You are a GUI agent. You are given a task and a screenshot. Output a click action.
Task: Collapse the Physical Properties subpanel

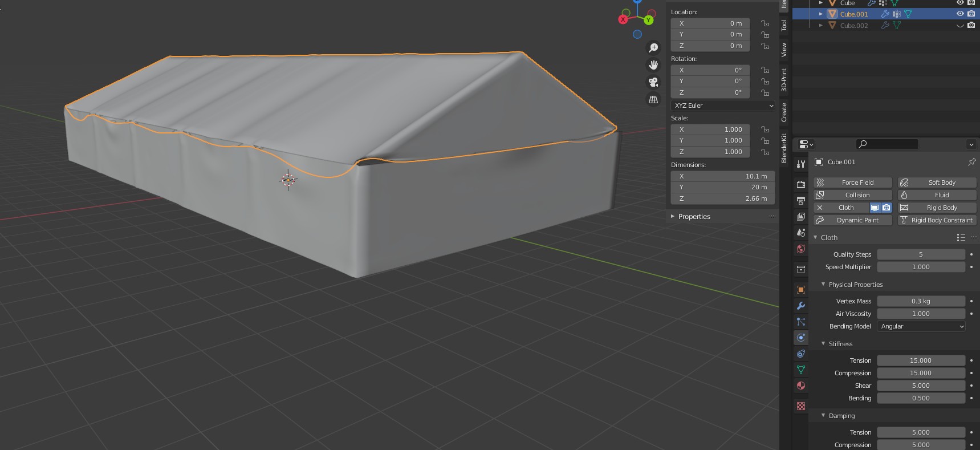823,284
